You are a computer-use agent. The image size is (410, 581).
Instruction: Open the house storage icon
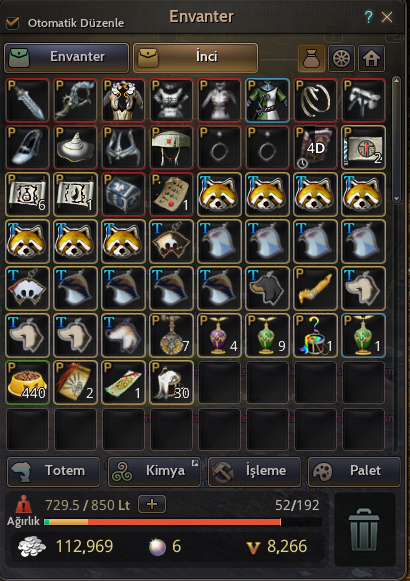(x=371, y=59)
